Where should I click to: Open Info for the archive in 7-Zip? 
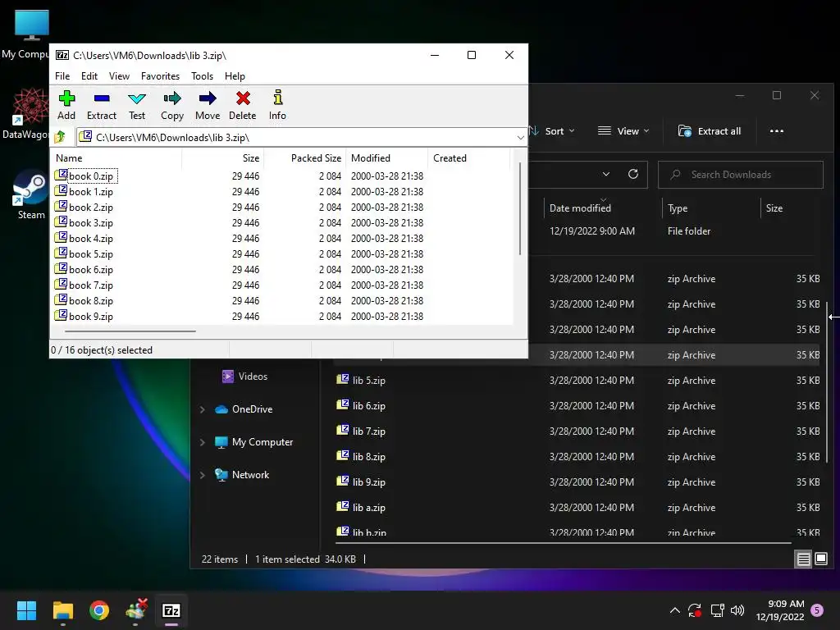pyautogui.click(x=277, y=105)
